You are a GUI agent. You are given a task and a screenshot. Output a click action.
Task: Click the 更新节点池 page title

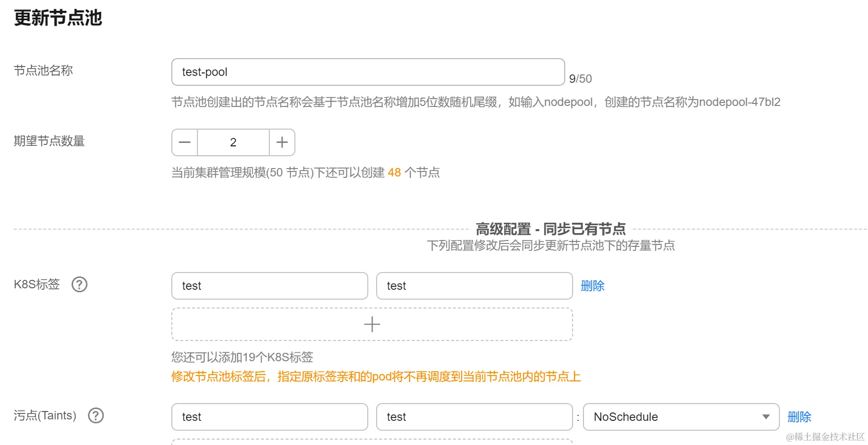[58, 18]
